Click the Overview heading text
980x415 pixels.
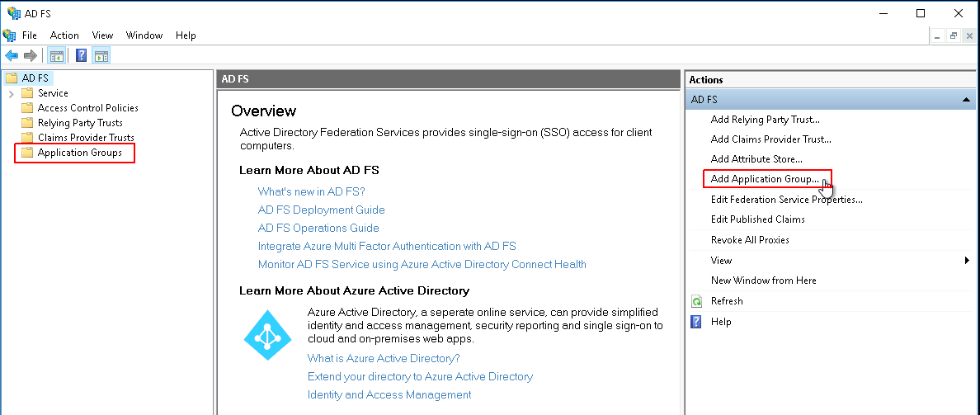pyautogui.click(x=264, y=111)
